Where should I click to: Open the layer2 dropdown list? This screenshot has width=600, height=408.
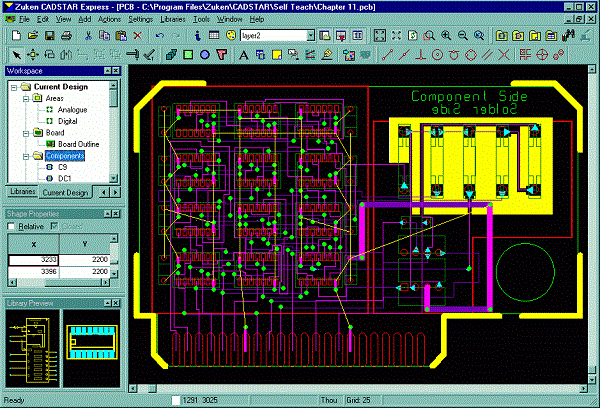pyautogui.click(x=311, y=36)
